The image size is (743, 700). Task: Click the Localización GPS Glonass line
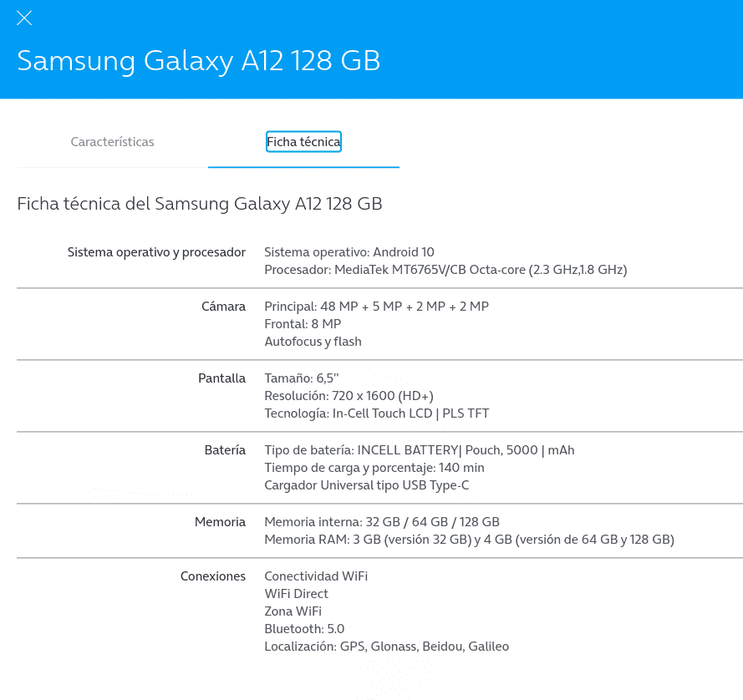[387, 647]
